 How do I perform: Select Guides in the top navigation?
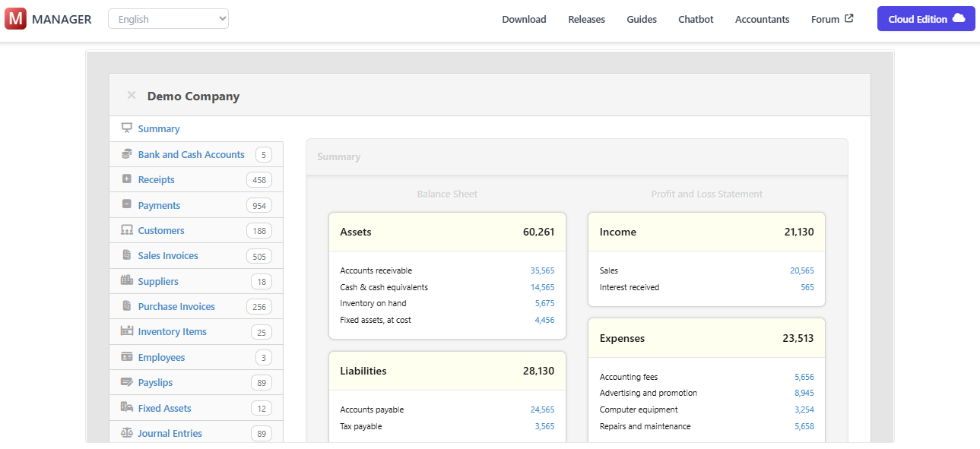641,19
